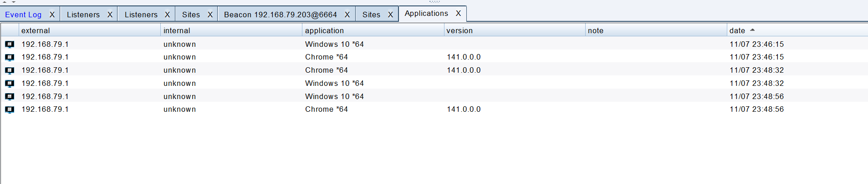
Task: Select the Applications tab
Action: [426, 13]
